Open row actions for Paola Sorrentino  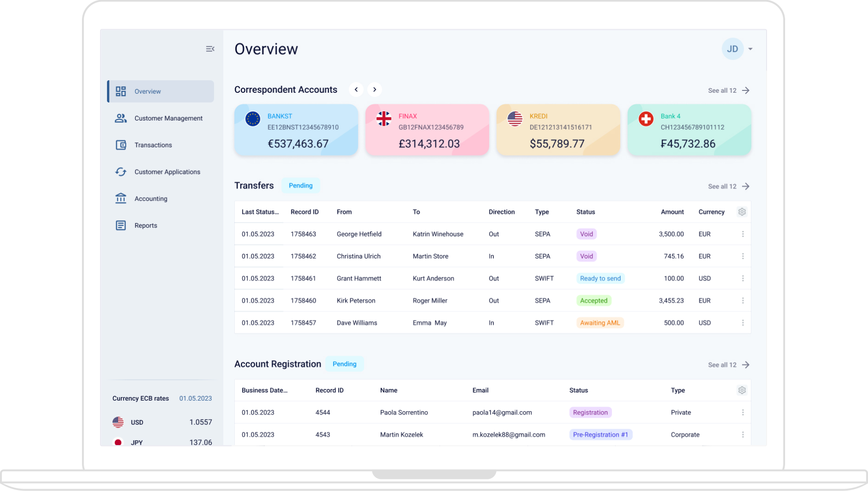(x=743, y=412)
